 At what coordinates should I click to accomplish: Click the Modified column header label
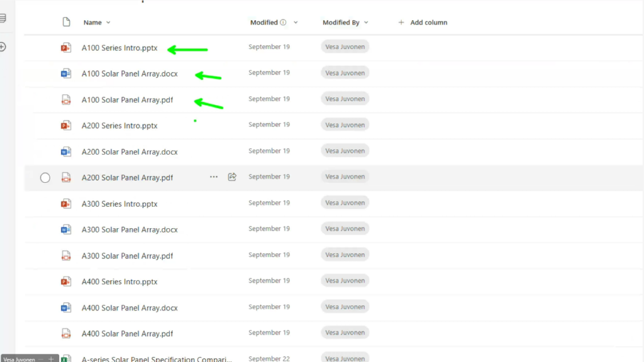point(264,23)
